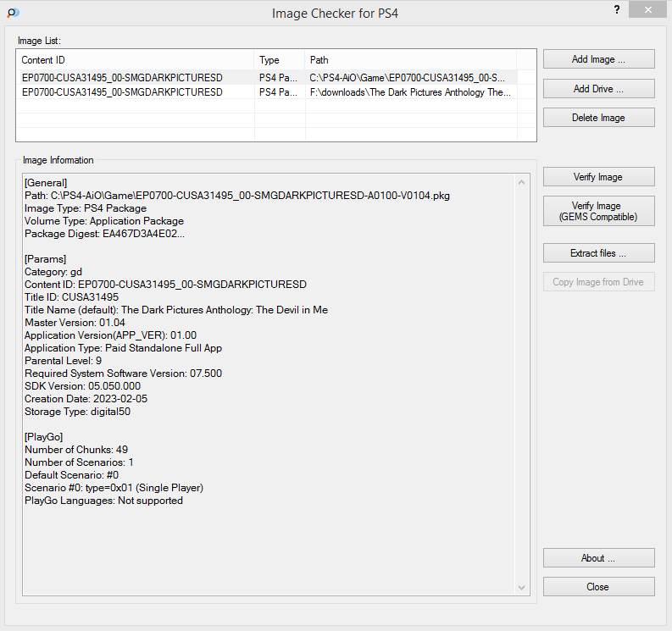Screen dimensions: 672x631
Task: Click the Application Version(APP_VER) line
Action: pyautogui.click(x=110, y=335)
